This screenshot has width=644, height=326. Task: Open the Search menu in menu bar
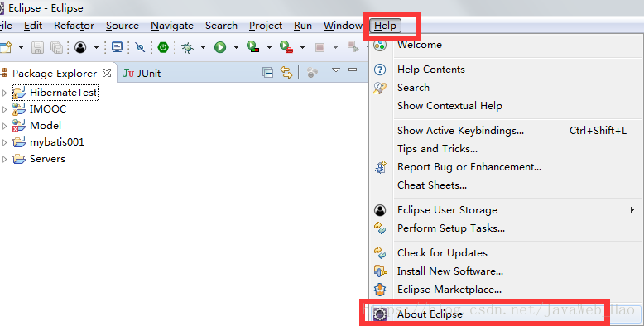[221, 26]
